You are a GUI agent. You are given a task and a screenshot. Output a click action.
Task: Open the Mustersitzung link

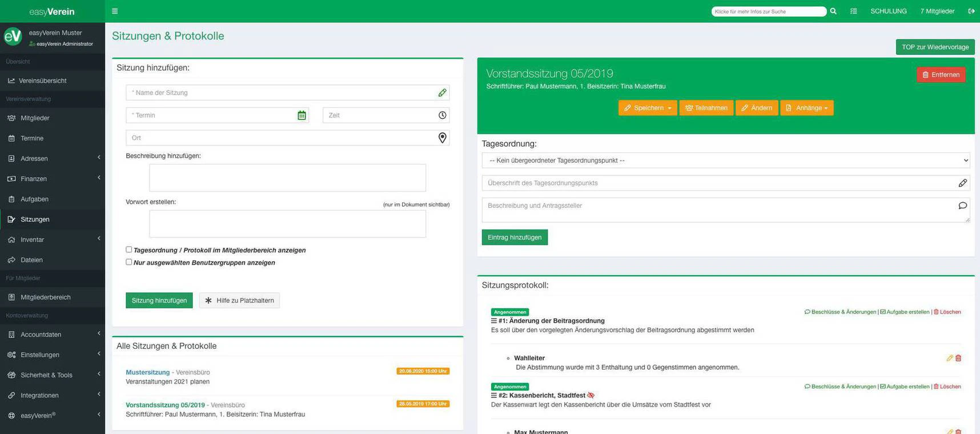tap(147, 372)
